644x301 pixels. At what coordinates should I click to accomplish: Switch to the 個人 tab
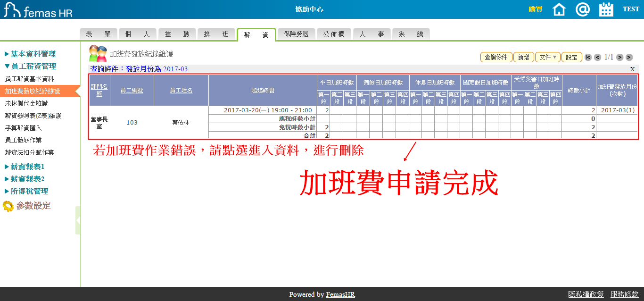coord(138,34)
